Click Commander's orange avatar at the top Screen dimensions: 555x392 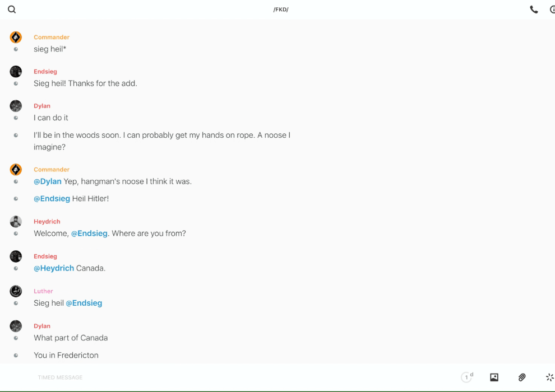(x=16, y=38)
